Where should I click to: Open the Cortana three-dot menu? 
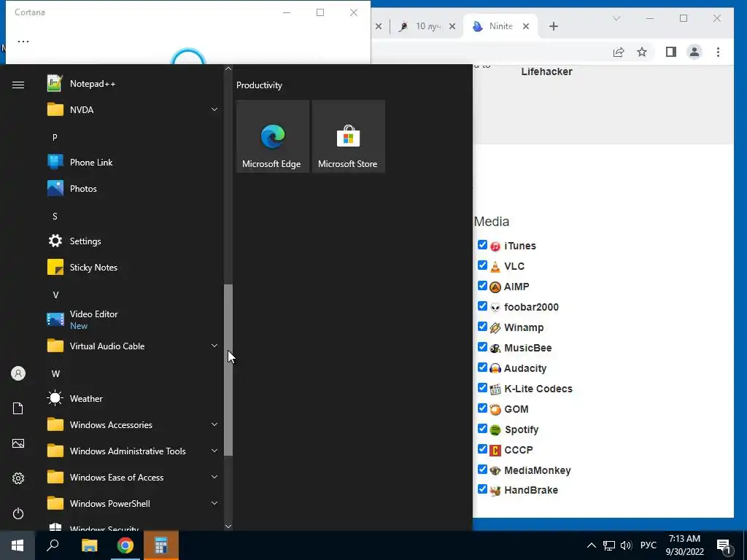point(23,41)
